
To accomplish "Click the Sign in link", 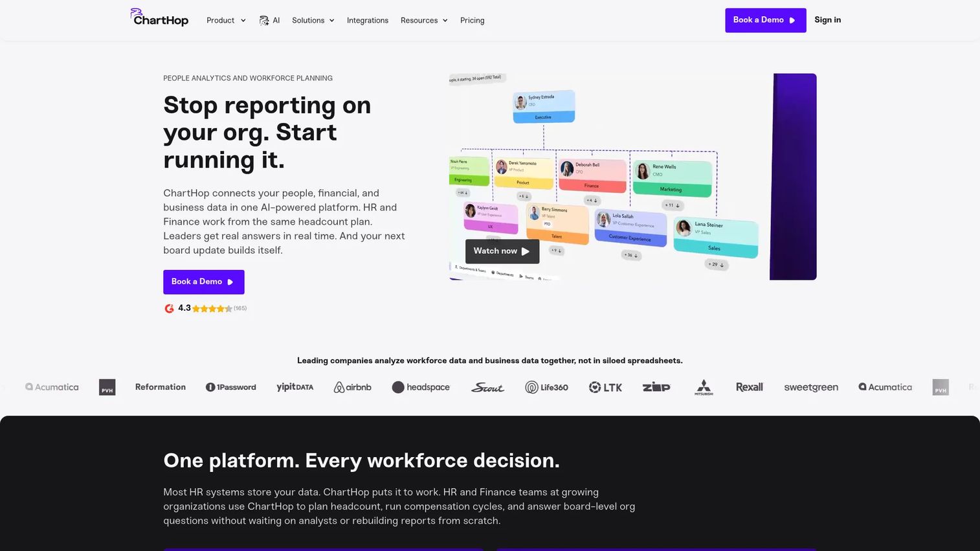I will [x=828, y=20].
